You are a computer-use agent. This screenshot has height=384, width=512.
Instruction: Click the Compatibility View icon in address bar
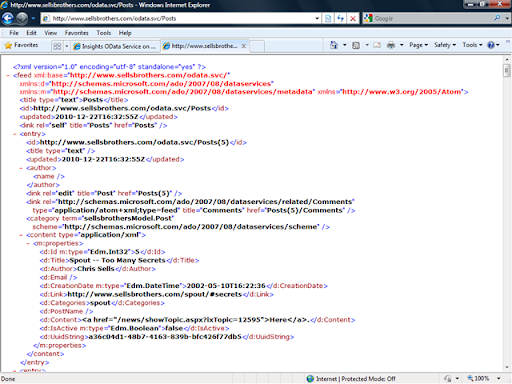point(328,18)
